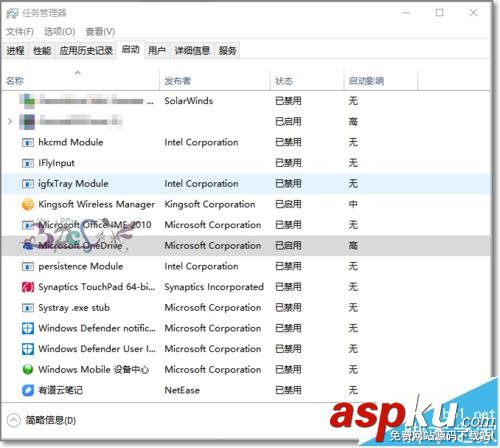Switch to the 详细信息 tab
This screenshot has height=448, width=500.
[x=192, y=51]
